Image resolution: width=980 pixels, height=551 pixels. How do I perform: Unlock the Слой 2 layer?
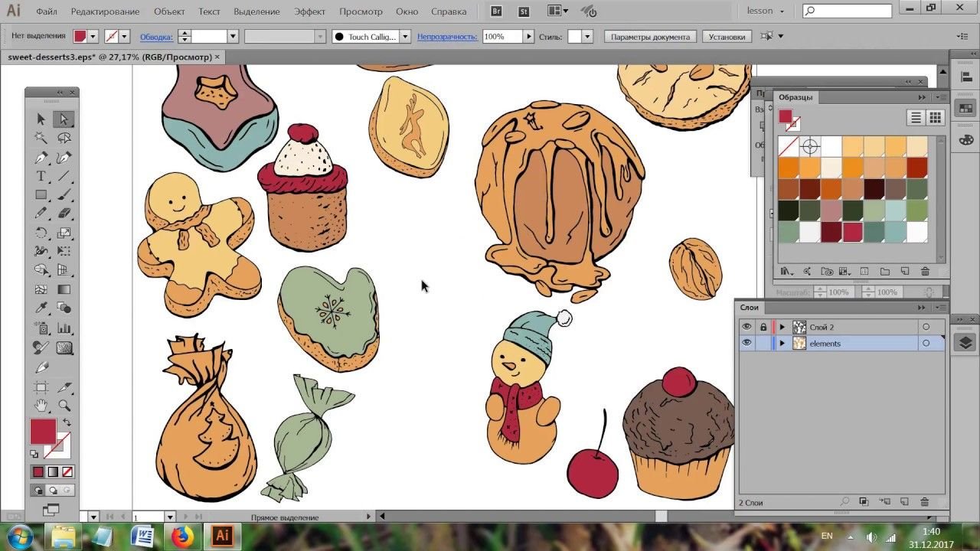click(x=763, y=327)
